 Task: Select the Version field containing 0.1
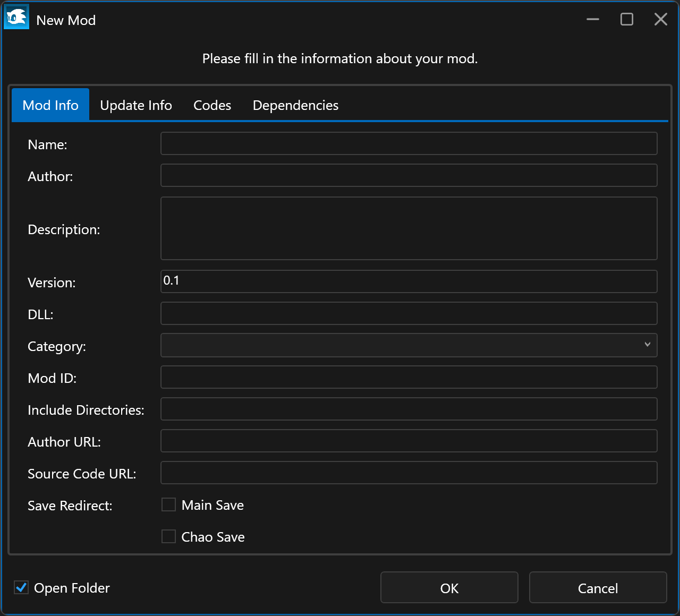point(409,281)
